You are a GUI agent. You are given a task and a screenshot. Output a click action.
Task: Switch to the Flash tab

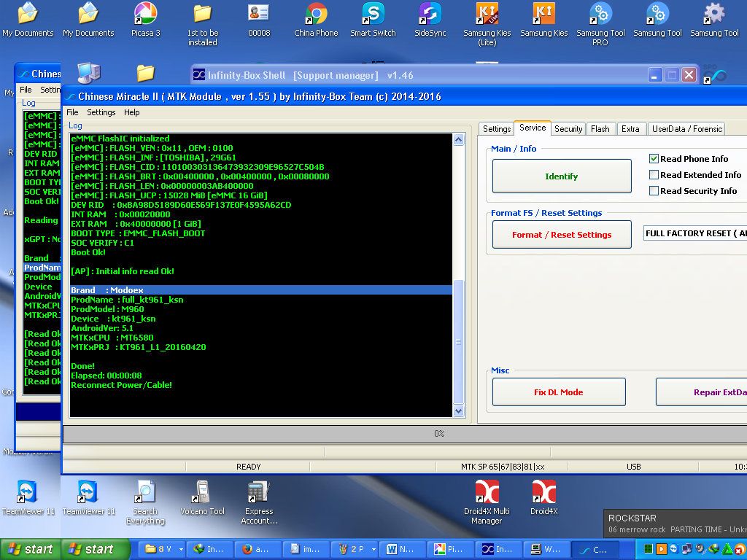tap(600, 129)
